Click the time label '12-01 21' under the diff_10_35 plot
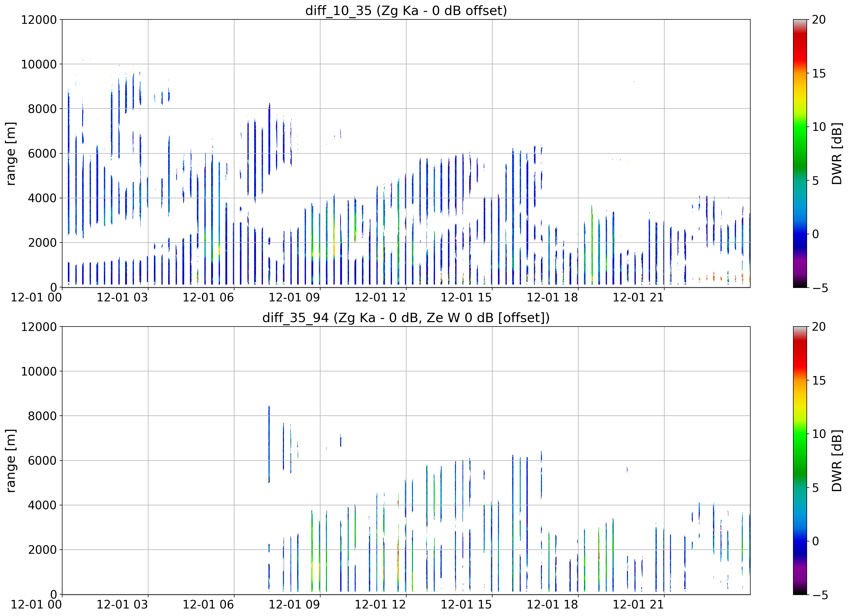The height and width of the screenshot is (616, 849). [638, 298]
